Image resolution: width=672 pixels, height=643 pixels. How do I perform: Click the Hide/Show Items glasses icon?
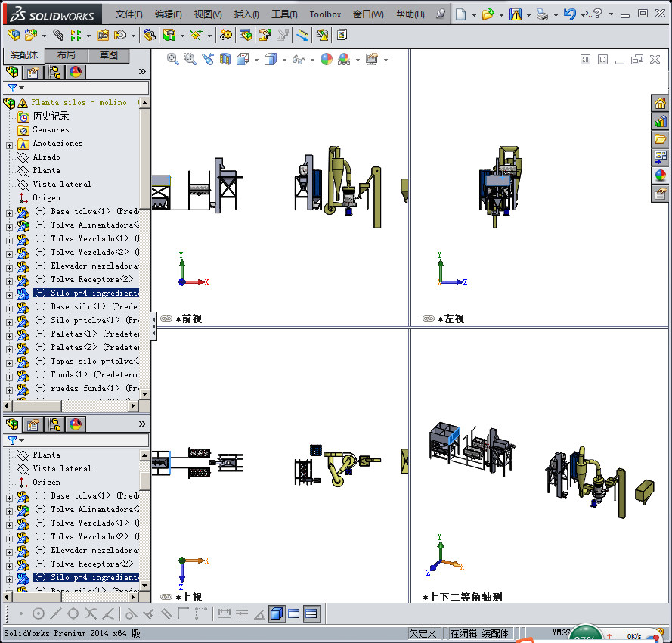(299, 60)
